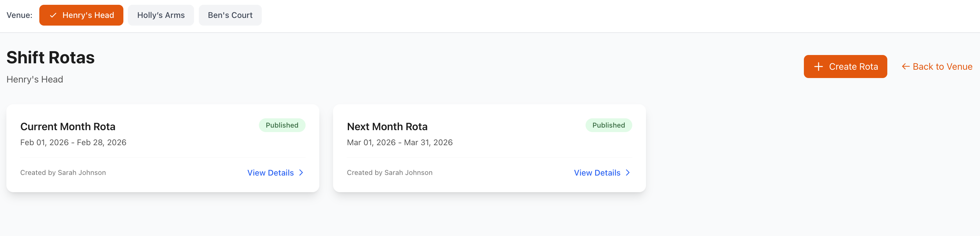The image size is (980, 236).
Task: Click the checkmark icon on Henry's Head button
Action: pos(53,15)
